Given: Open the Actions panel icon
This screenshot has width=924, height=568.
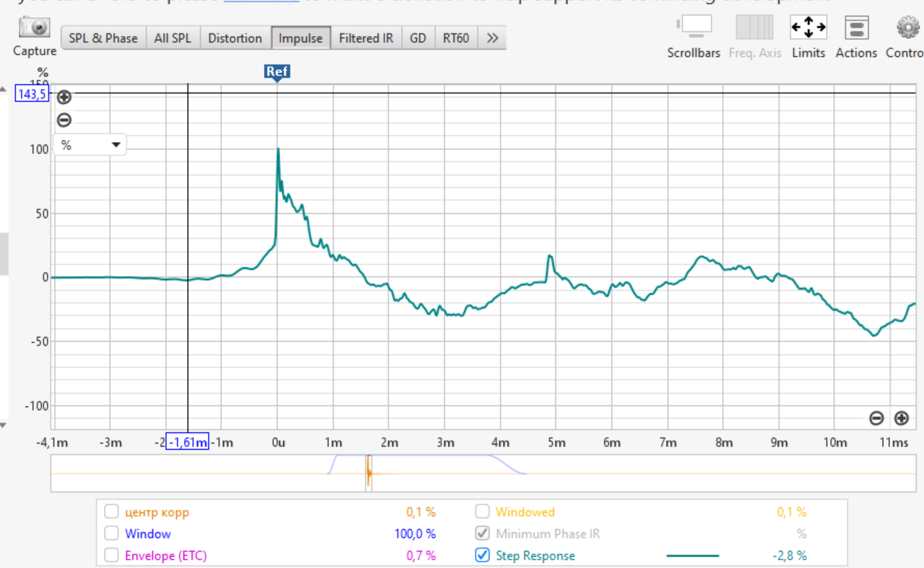Looking at the screenshot, I should point(856,28).
